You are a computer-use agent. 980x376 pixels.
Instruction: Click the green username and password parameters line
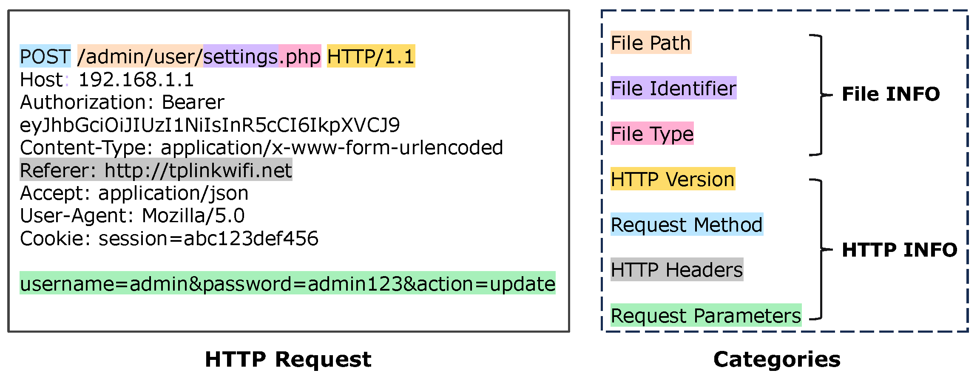click(287, 284)
